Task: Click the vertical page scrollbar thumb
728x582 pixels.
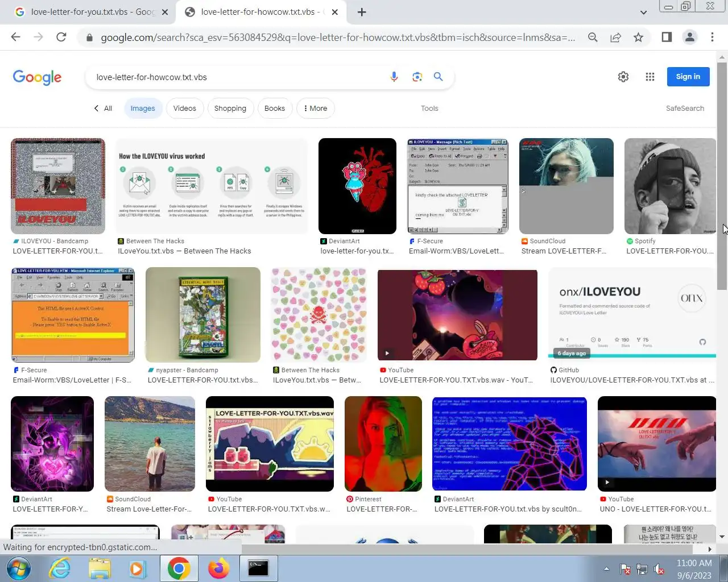Action: pyautogui.click(x=722, y=176)
